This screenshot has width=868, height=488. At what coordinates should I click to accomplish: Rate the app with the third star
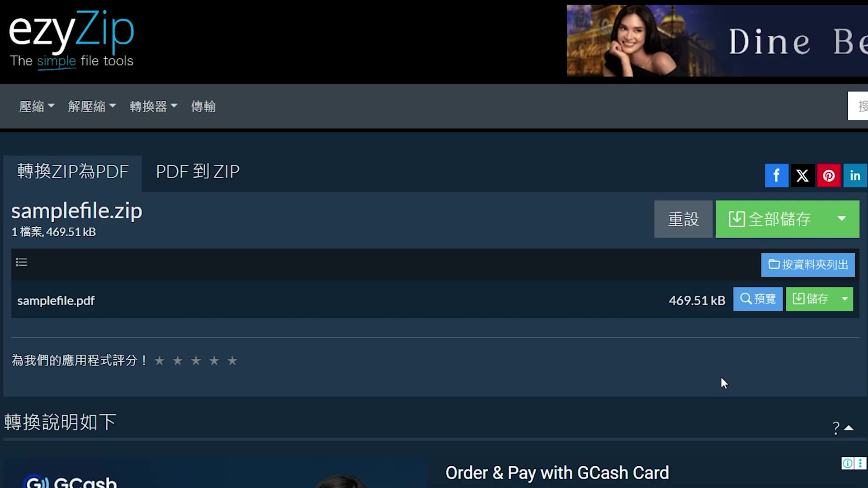(196, 361)
